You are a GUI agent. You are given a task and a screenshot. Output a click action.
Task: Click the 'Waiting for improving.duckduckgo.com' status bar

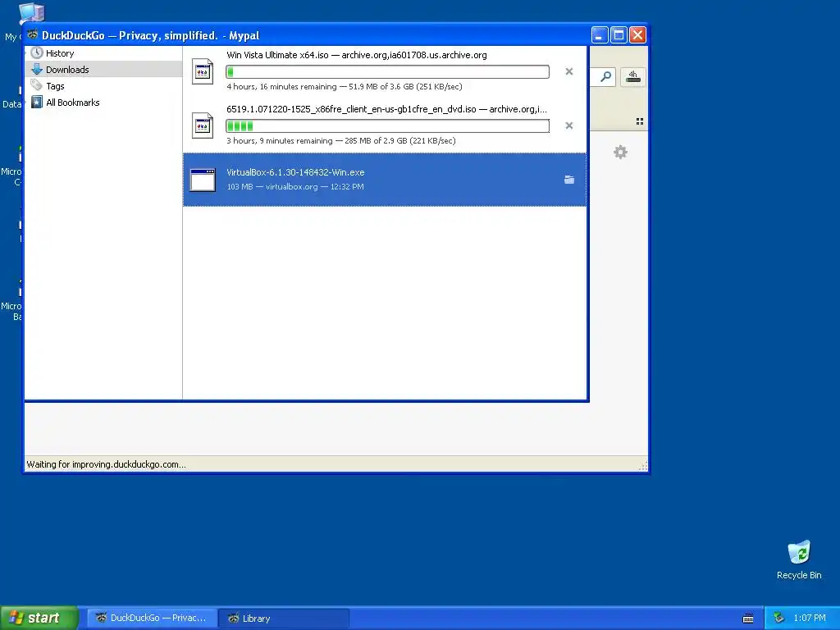coord(106,464)
